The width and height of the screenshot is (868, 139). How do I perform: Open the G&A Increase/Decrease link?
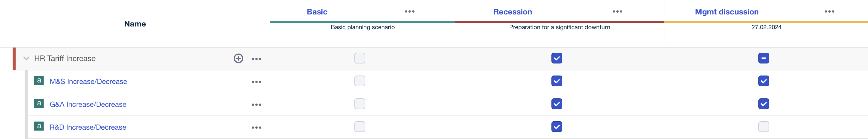point(88,105)
